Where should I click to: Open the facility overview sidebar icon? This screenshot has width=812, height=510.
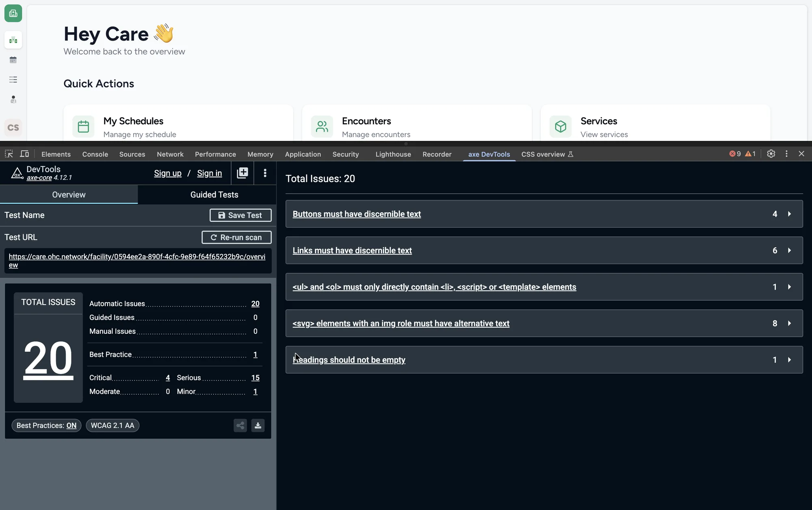click(13, 40)
